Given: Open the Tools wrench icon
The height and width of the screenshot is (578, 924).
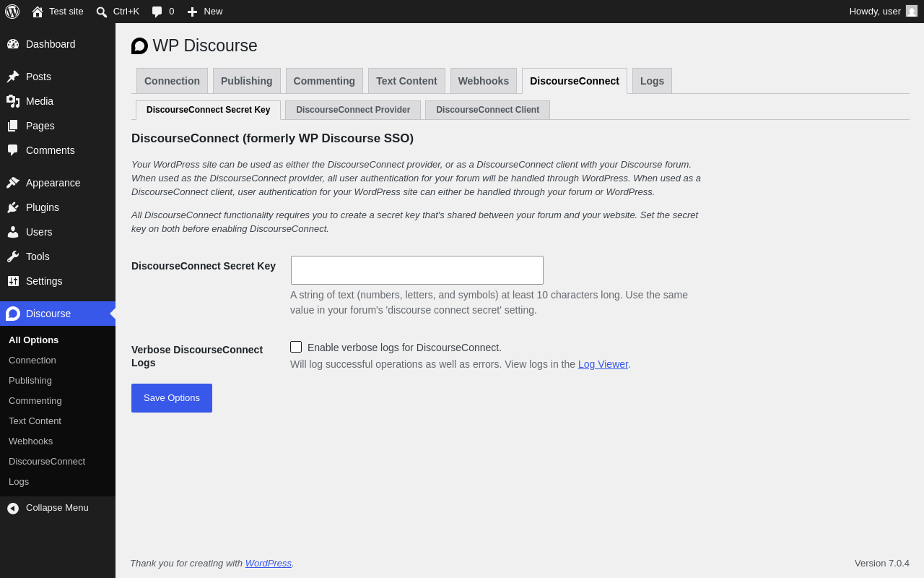Looking at the screenshot, I should (x=13, y=256).
